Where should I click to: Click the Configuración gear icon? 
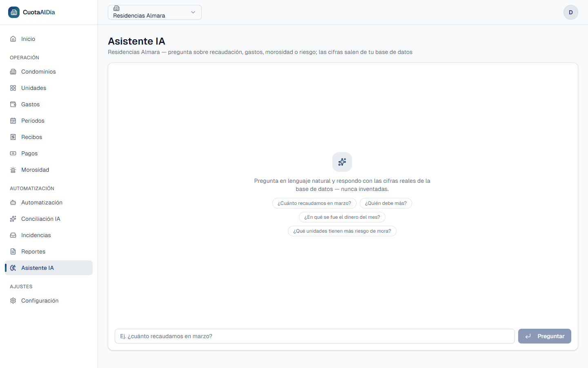pos(13,301)
